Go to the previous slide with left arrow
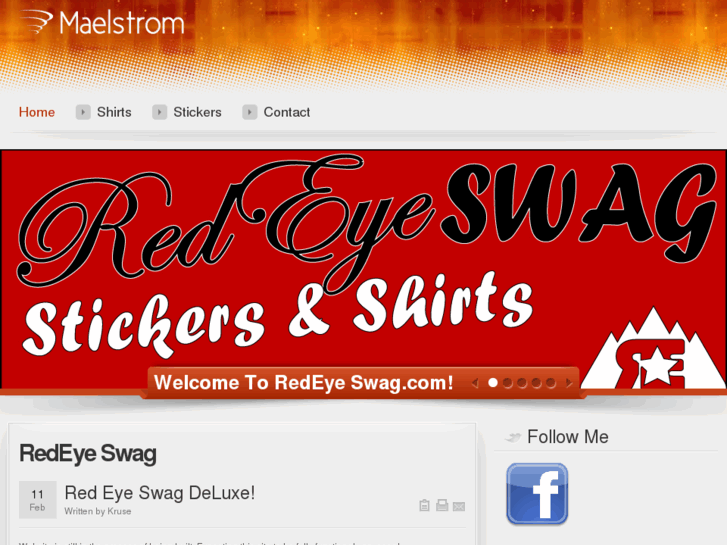The width and height of the screenshot is (727, 545). pos(475,383)
